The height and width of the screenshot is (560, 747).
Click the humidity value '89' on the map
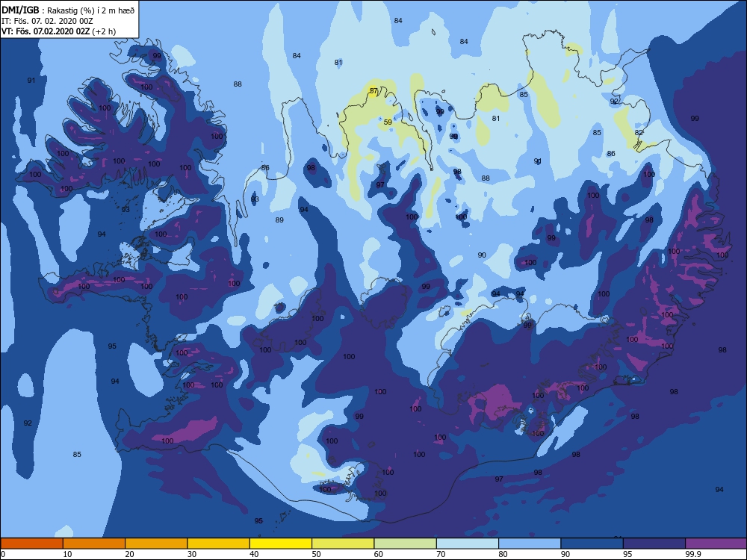tap(279, 220)
